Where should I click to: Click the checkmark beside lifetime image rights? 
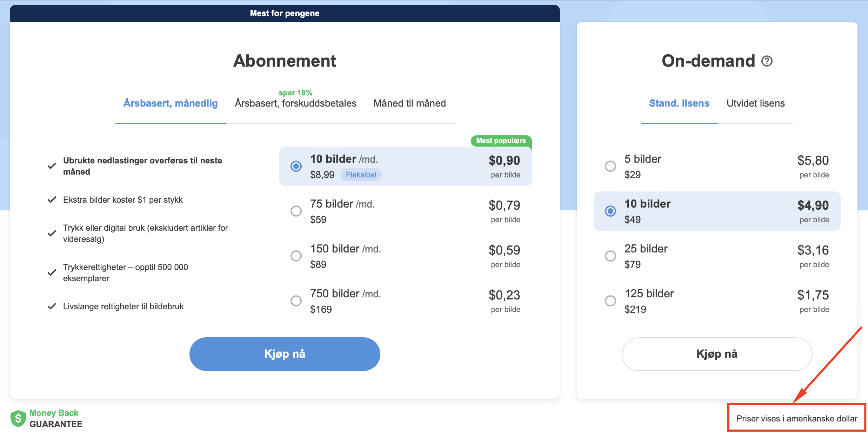pyautogui.click(x=52, y=306)
